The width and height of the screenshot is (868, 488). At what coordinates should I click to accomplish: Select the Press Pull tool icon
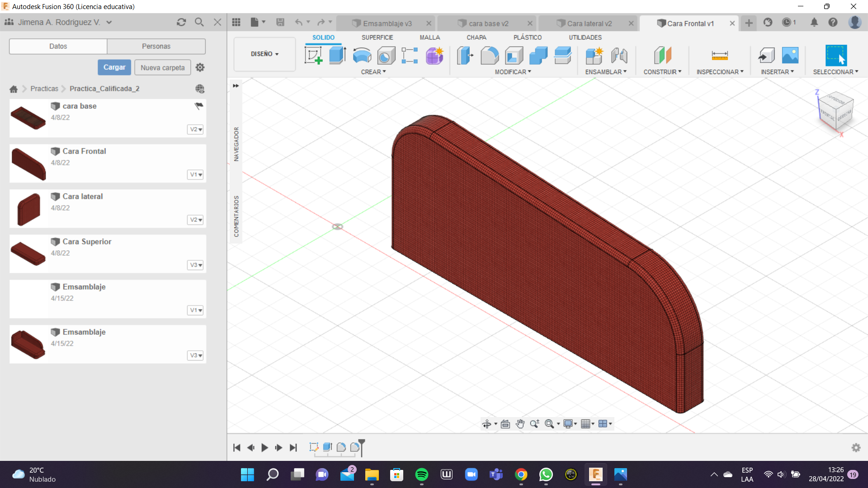tap(465, 56)
